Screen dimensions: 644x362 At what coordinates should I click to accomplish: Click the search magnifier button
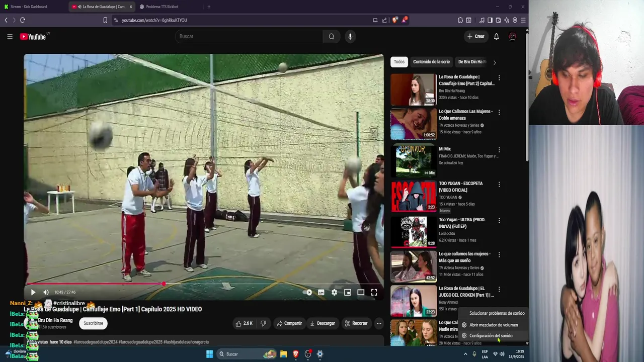pyautogui.click(x=332, y=36)
